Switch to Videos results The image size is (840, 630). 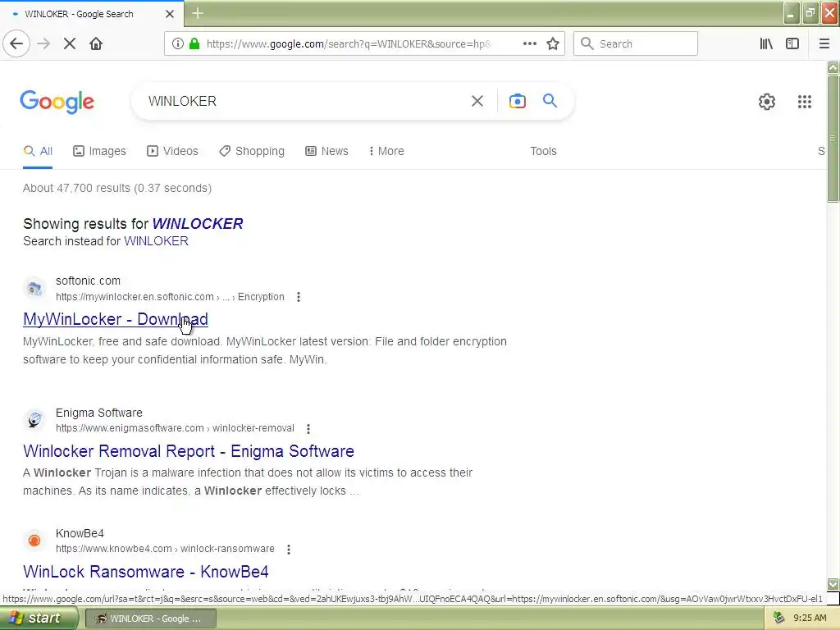172,151
